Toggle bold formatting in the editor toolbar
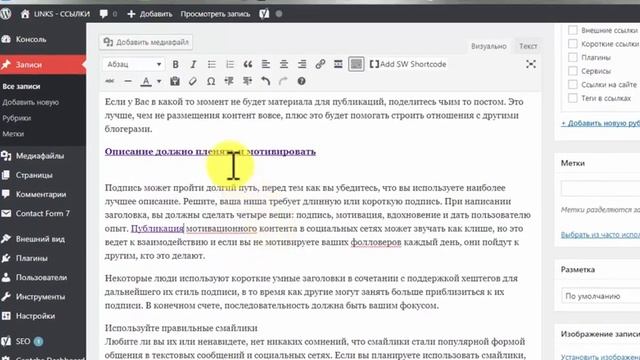Viewport: 640px width, 360px height. pos(176,64)
